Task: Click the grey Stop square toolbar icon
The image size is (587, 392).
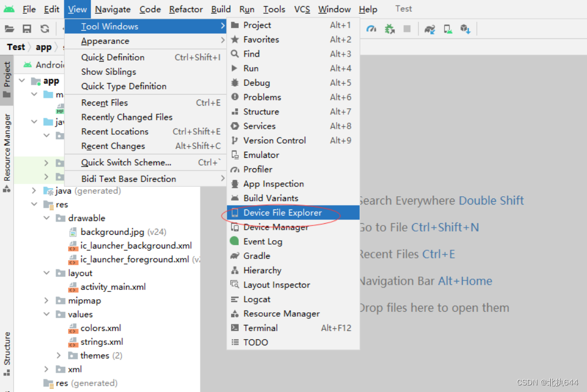Action: coord(407,29)
